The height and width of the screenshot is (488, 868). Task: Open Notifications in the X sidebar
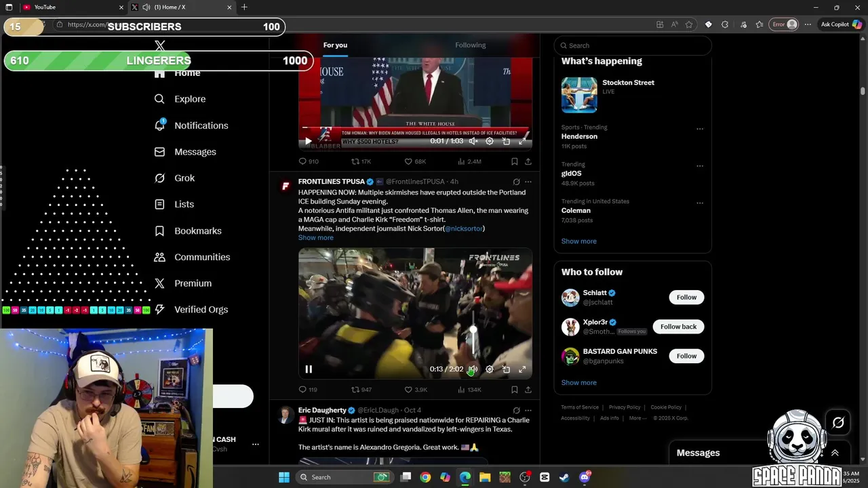point(191,125)
